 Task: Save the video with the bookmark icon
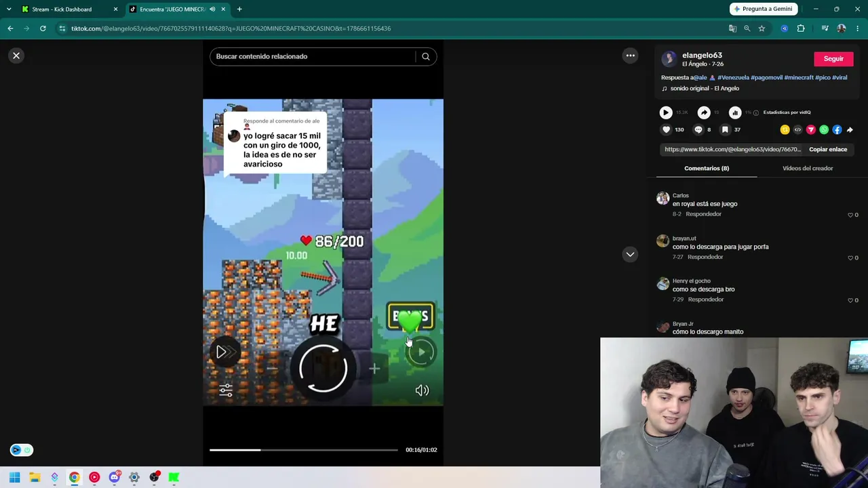point(725,129)
